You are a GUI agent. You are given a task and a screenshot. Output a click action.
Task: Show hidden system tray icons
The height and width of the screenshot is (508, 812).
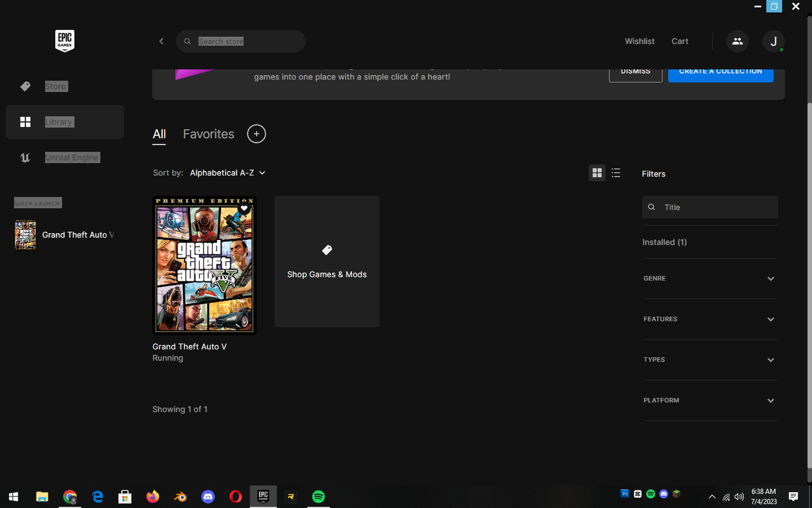tap(712, 497)
